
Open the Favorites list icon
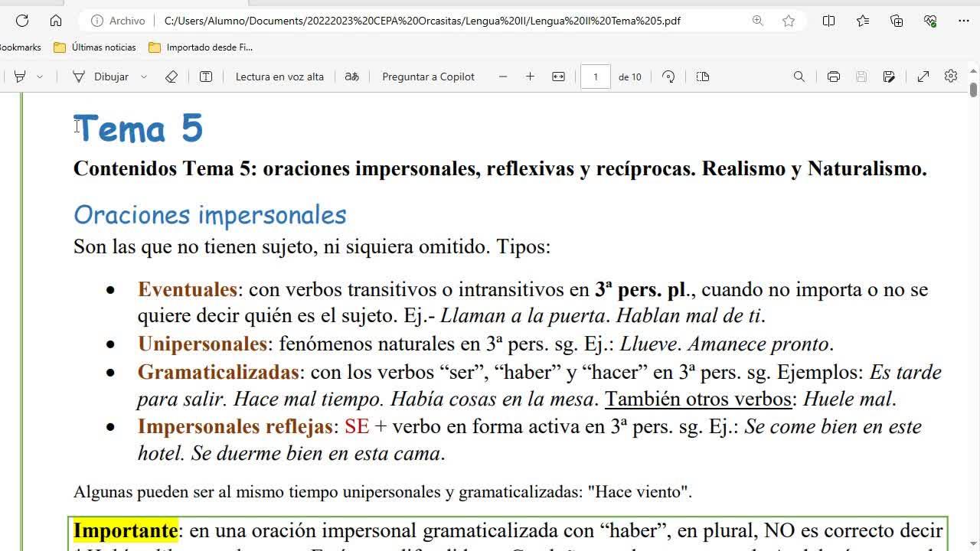[863, 21]
